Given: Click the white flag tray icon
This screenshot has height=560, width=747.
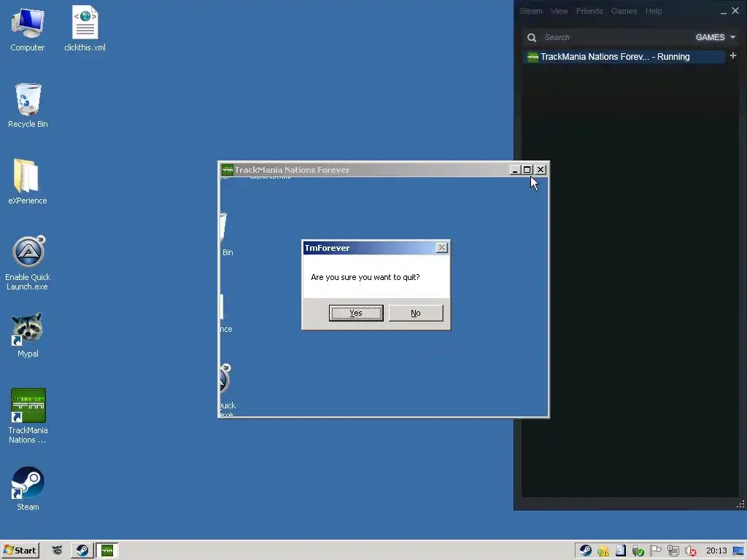Looking at the screenshot, I should pos(656,551).
